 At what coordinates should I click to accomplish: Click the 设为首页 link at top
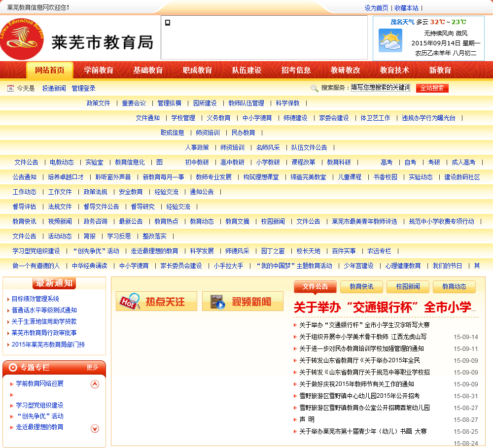[377, 8]
